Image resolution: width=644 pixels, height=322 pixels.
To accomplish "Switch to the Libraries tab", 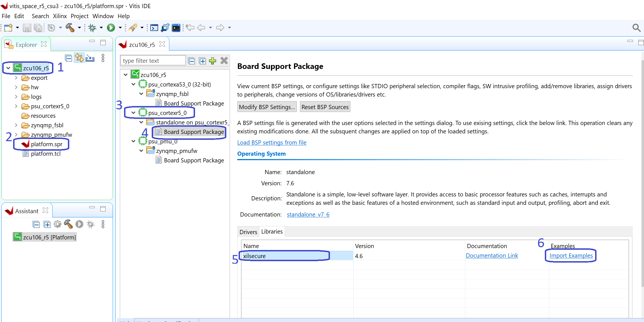I will (x=272, y=232).
